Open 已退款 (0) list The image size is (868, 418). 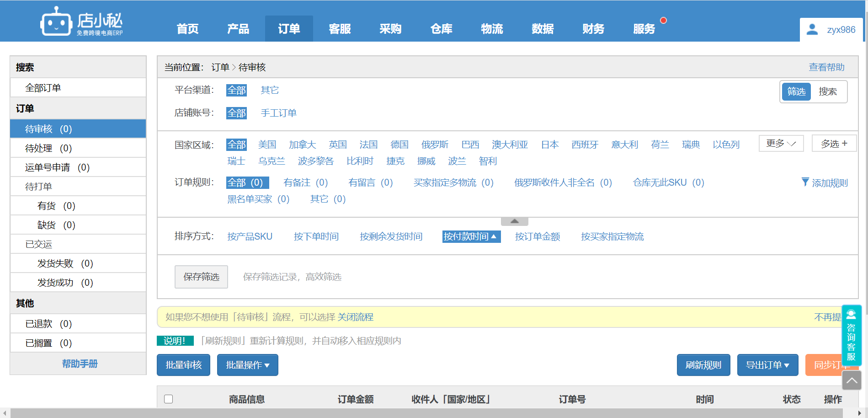[78, 323]
